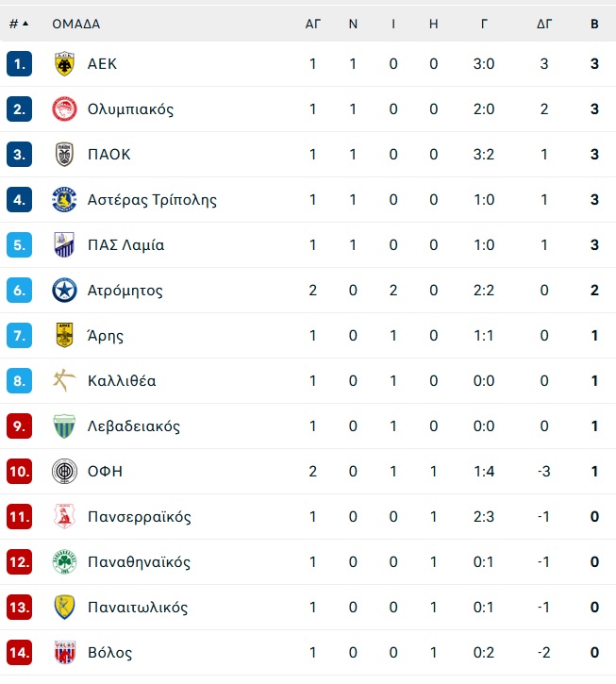Click the Ολυμπιακός red crest logo

(x=64, y=109)
